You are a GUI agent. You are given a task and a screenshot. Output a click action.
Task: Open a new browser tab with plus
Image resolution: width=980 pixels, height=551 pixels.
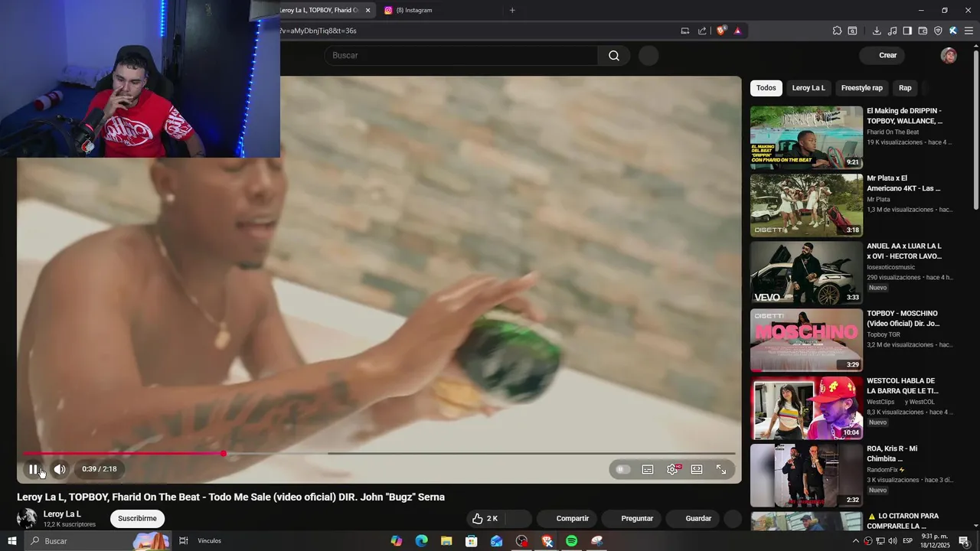(512, 10)
